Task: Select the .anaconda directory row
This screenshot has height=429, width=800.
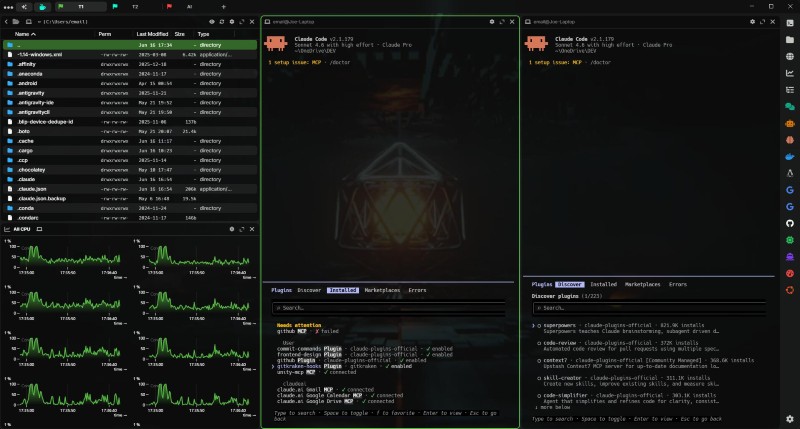Action: [x=130, y=74]
